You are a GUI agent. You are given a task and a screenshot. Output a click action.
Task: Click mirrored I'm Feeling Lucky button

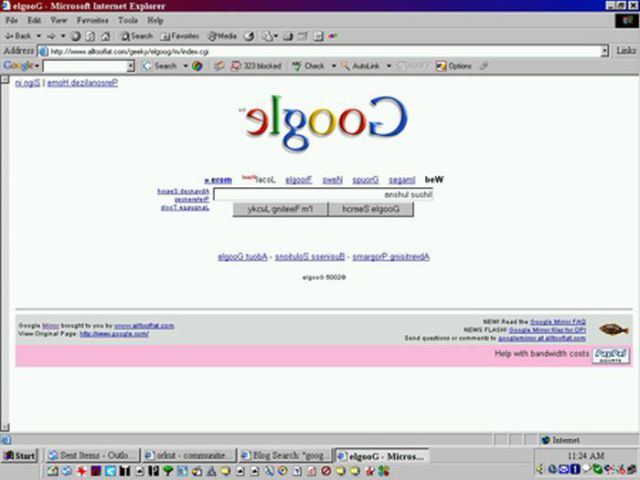[x=280, y=209]
